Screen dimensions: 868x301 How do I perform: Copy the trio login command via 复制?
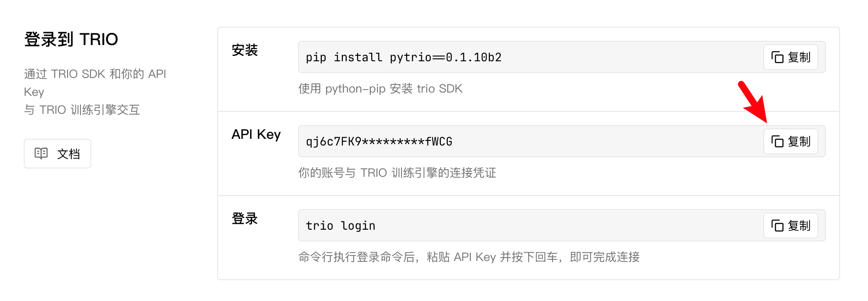tap(790, 226)
